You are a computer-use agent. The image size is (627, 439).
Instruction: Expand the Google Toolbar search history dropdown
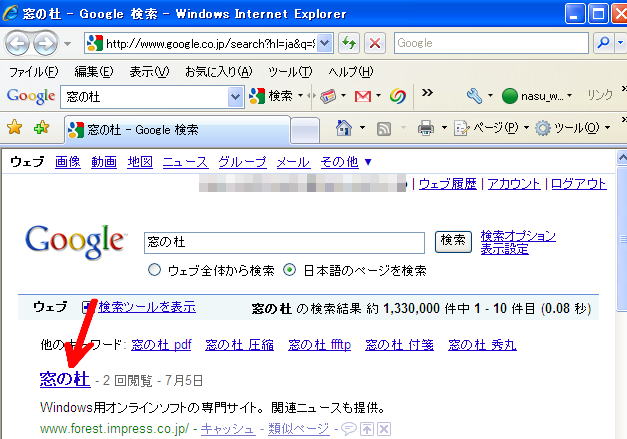pos(236,97)
